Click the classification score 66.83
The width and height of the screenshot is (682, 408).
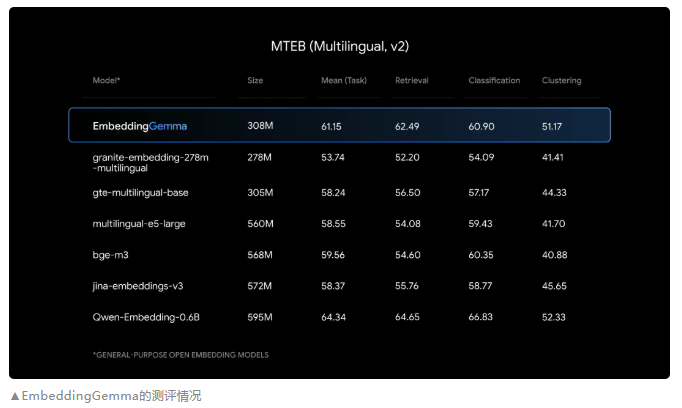tap(480, 317)
